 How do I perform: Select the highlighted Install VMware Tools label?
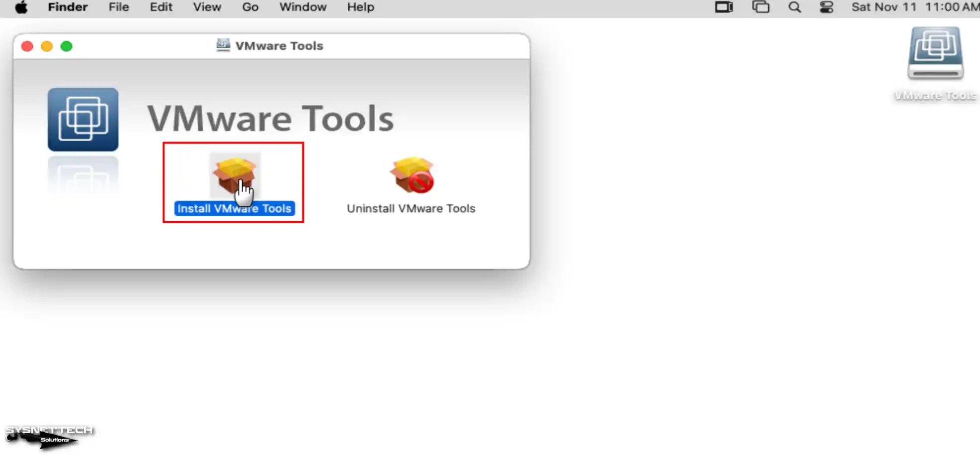coord(234,208)
